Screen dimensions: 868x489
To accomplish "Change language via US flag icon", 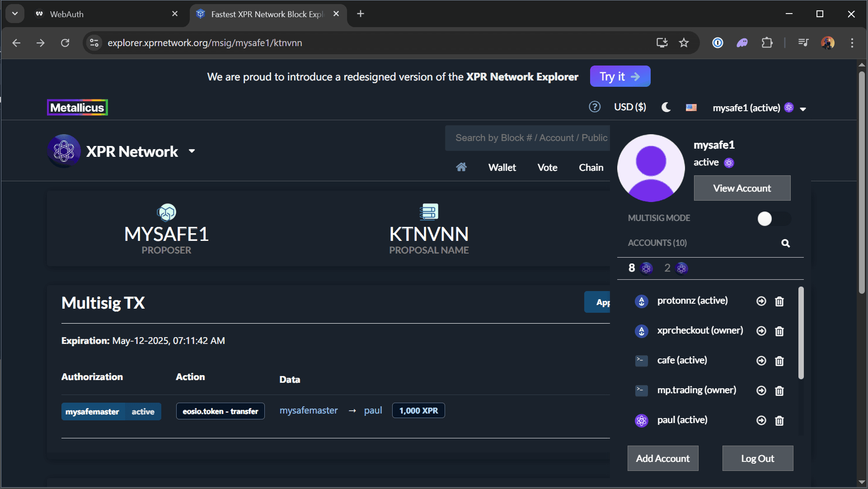I will (x=691, y=108).
